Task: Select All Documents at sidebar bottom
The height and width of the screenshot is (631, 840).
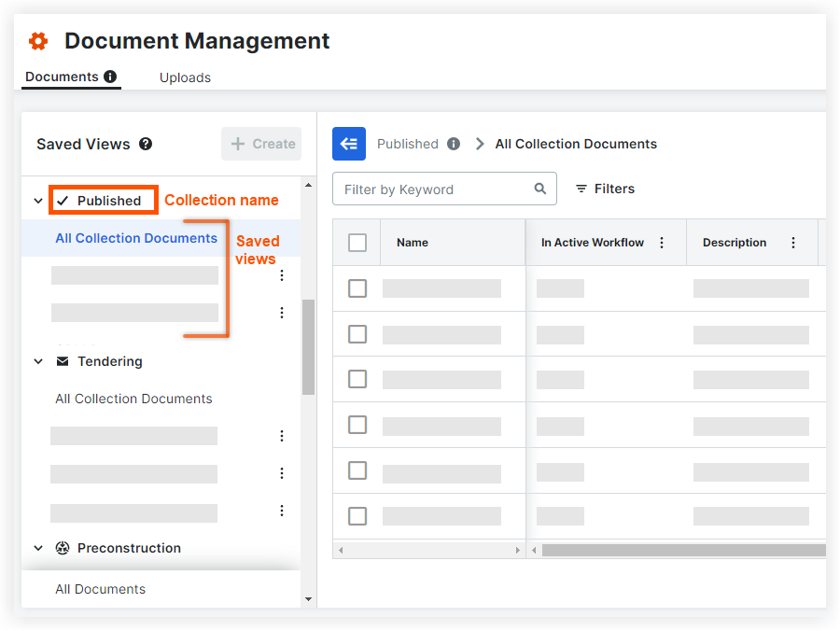Action: coord(101,589)
